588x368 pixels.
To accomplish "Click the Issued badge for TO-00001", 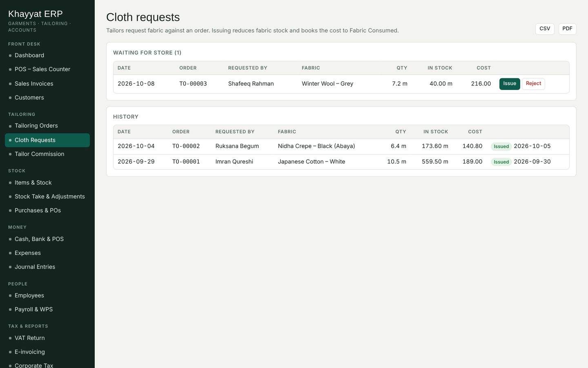I will (x=501, y=162).
